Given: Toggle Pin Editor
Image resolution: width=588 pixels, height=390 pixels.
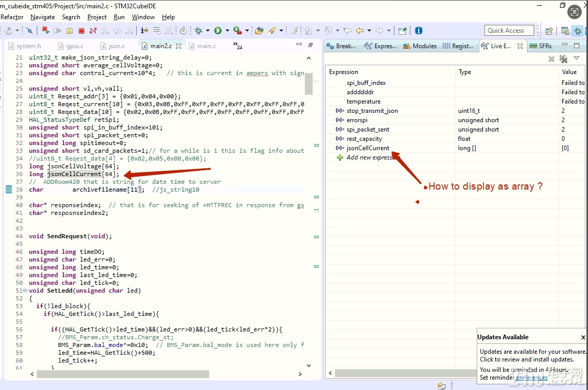Looking at the screenshot, I should [x=402, y=31].
